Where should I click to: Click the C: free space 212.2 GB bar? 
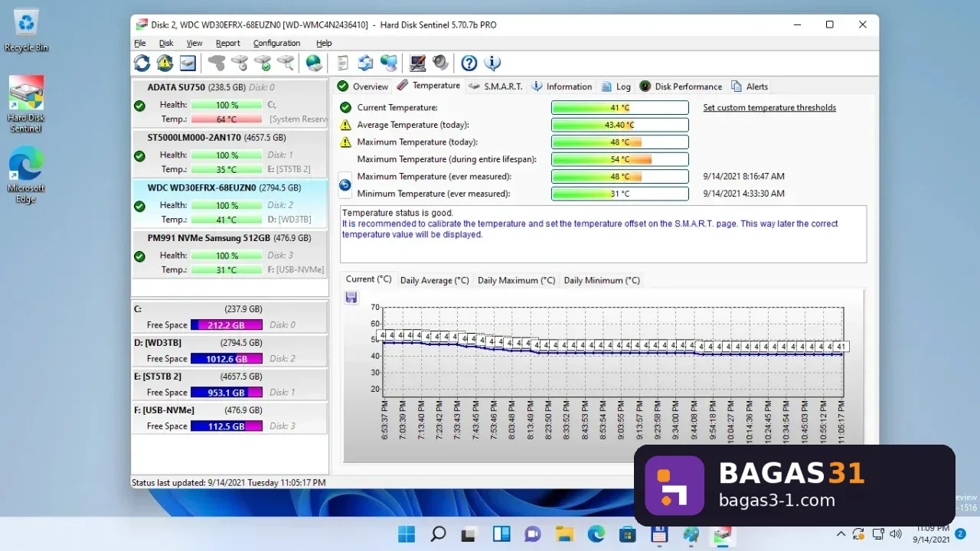227,325
